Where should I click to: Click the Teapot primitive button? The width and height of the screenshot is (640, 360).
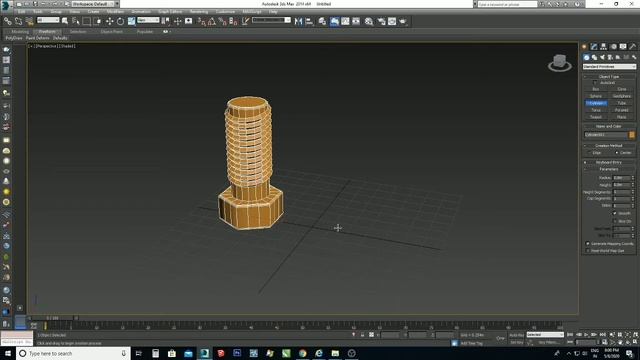tap(596, 117)
